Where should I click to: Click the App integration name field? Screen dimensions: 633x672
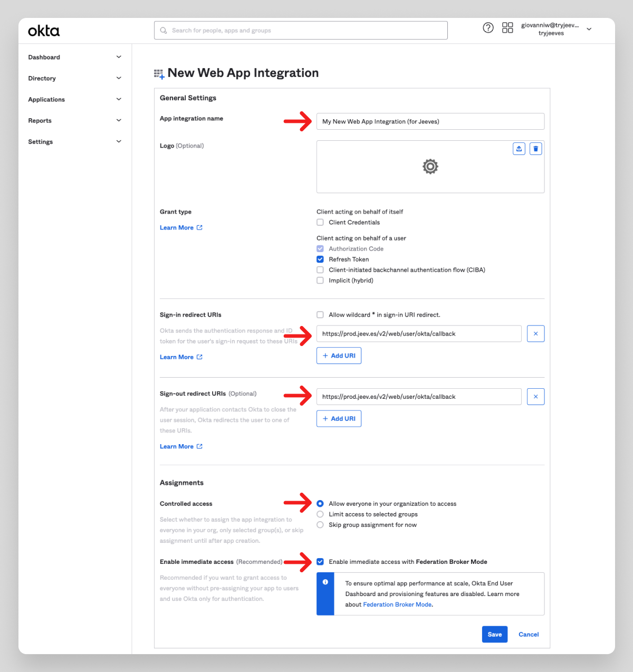(430, 121)
